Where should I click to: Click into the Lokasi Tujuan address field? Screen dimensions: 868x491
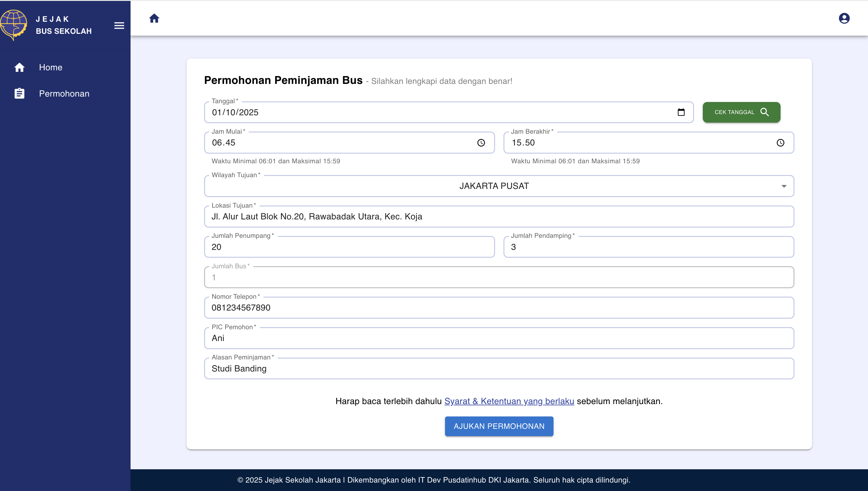[x=499, y=216]
